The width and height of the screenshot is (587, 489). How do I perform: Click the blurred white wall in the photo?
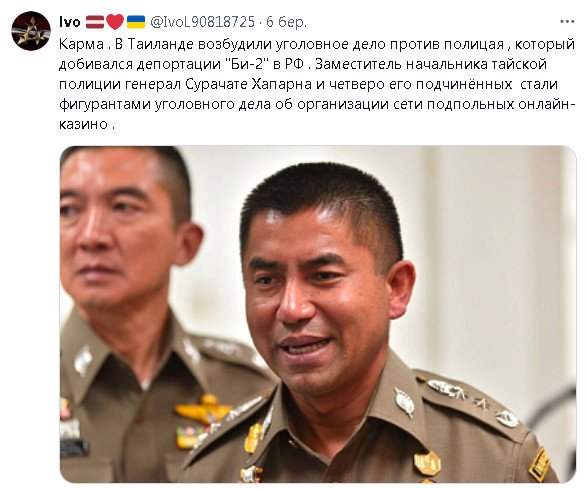(x=487, y=262)
